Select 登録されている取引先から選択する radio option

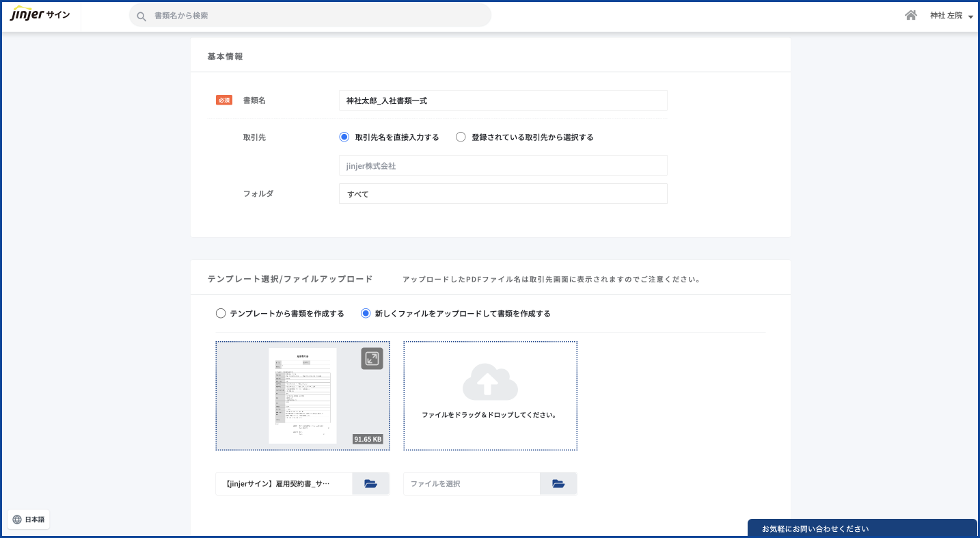tap(461, 137)
